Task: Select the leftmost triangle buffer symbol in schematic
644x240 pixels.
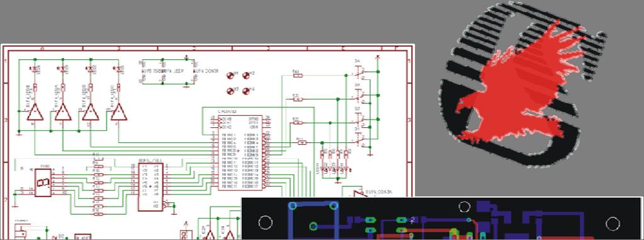Action: click(x=35, y=112)
